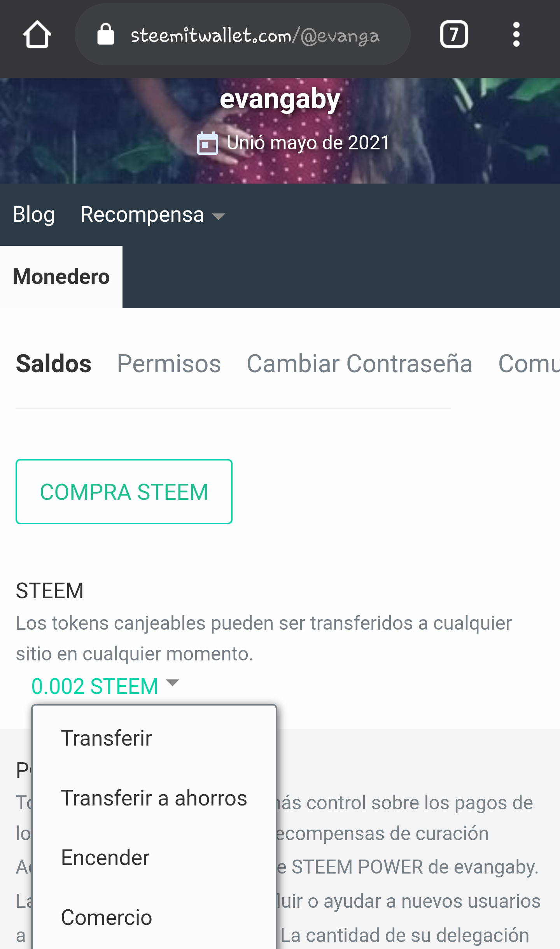Click the 0.002 STEEM balance
This screenshot has width=560, height=949.
95,686
